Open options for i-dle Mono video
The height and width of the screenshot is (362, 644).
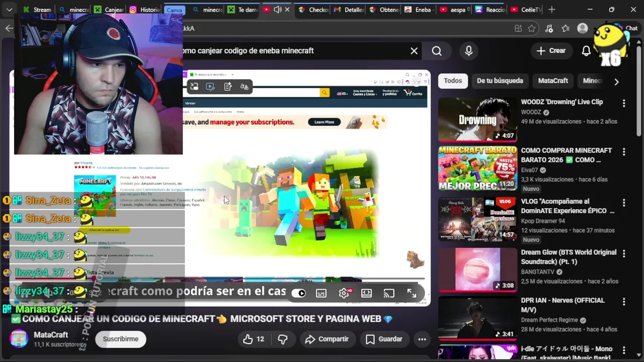click(624, 350)
